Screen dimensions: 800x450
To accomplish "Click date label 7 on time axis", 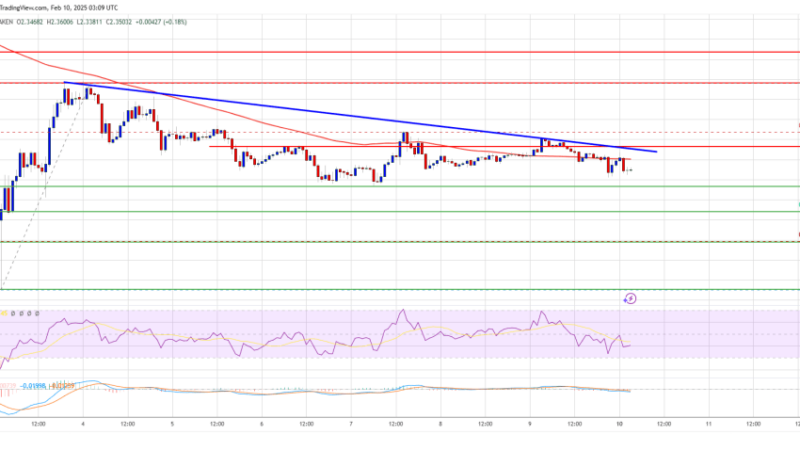I will coord(351,424).
